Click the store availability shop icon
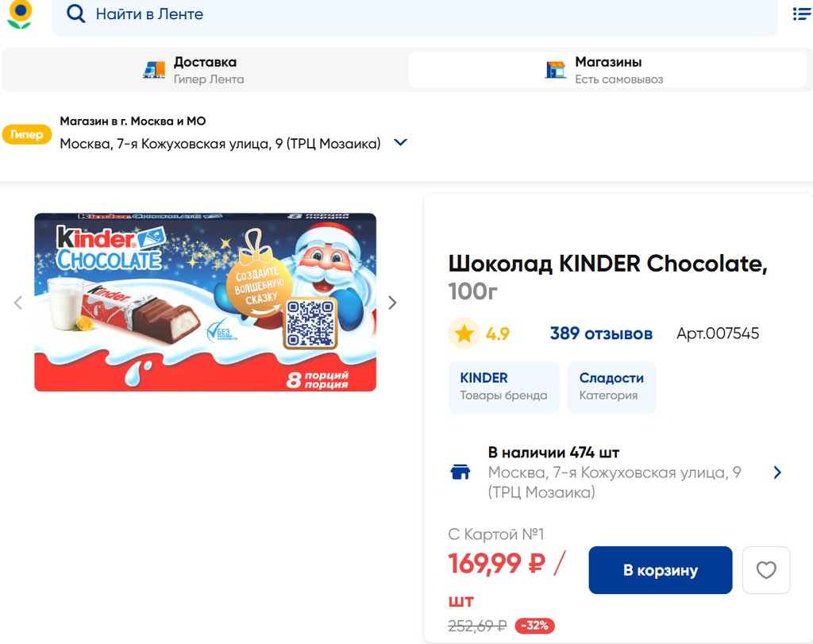Viewport: 813px width, 644px height. (x=460, y=472)
